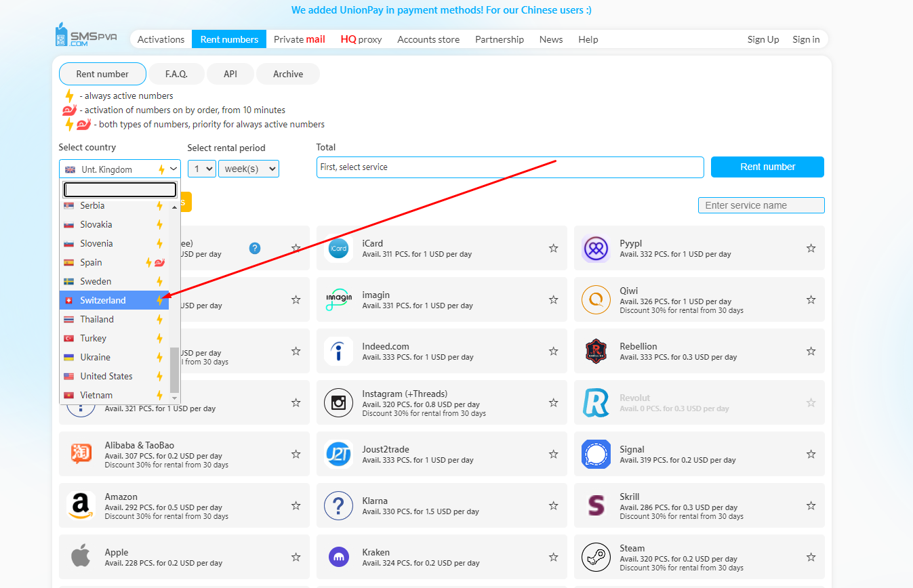Toggle the Qiwi favorite star
Screen dimensions: 913x588
click(811, 300)
